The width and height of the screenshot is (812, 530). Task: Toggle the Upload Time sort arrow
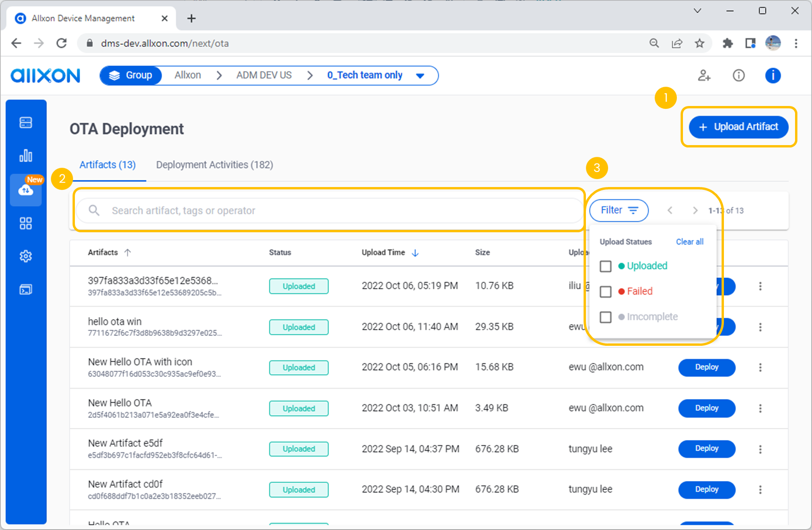coord(415,253)
